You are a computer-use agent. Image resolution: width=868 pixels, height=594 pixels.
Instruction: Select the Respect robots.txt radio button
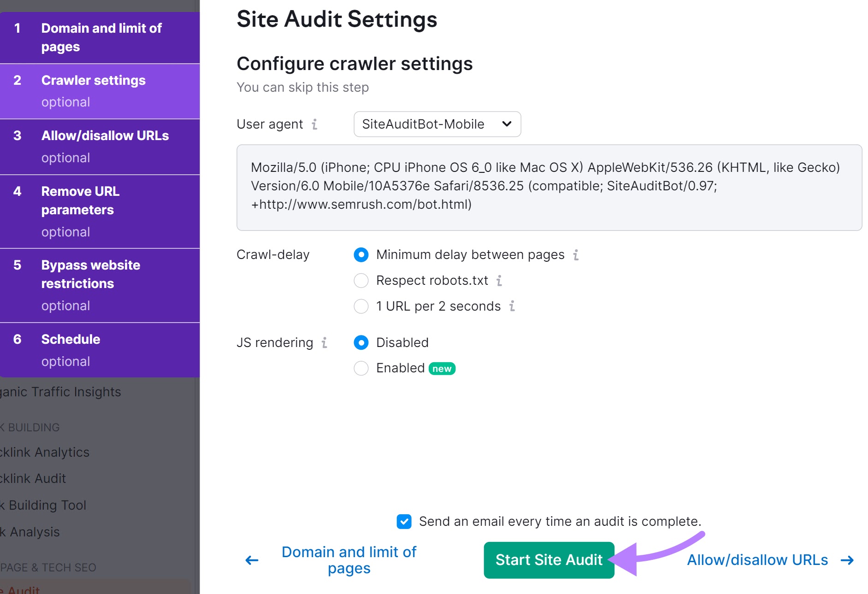coord(361,280)
